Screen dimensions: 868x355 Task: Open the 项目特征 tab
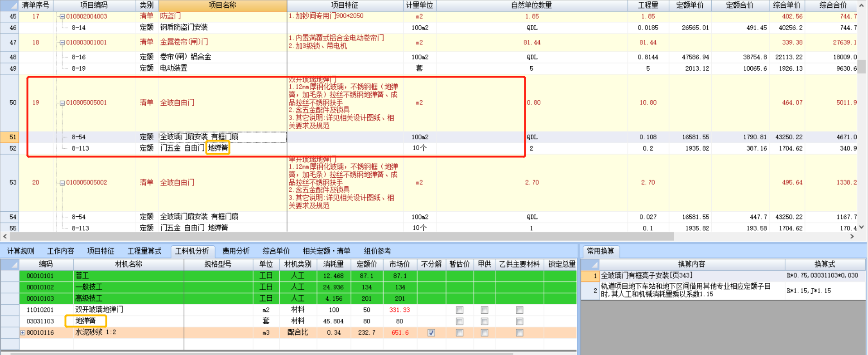click(x=101, y=251)
